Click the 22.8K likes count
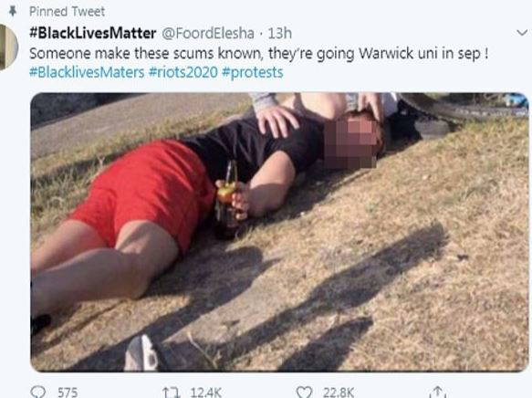The image size is (532, 398). [339, 393]
